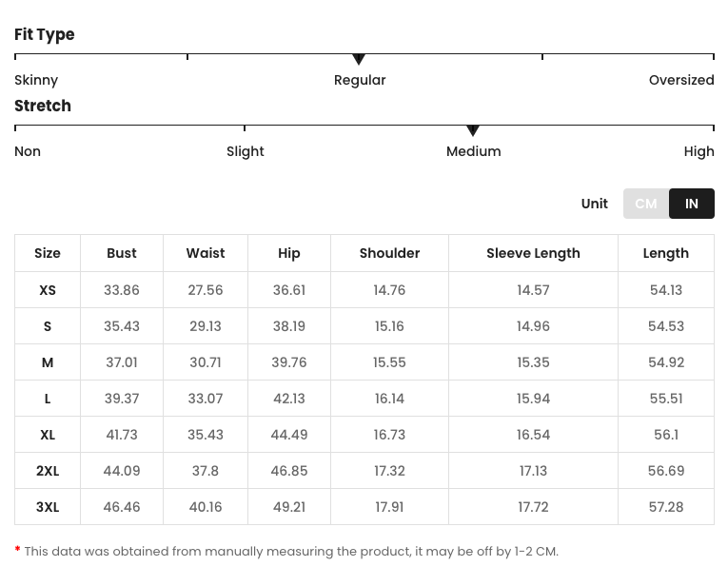Click the Fit Type triangle marker

point(359,60)
